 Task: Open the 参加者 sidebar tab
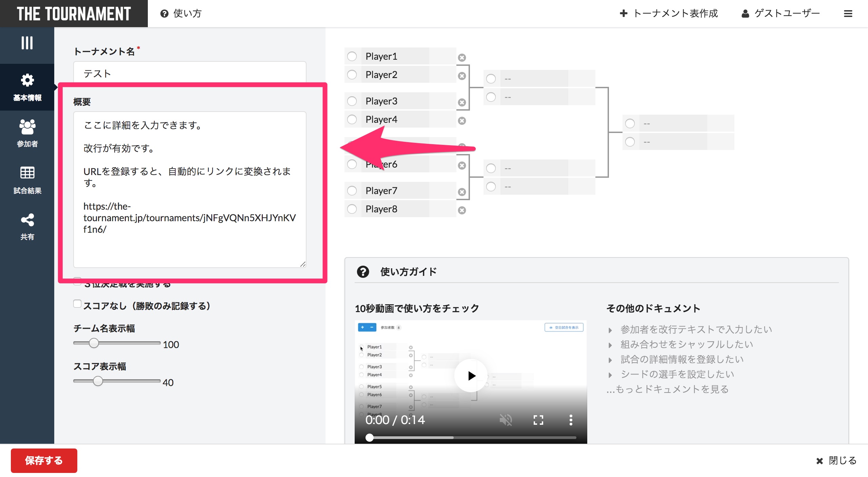point(27,133)
